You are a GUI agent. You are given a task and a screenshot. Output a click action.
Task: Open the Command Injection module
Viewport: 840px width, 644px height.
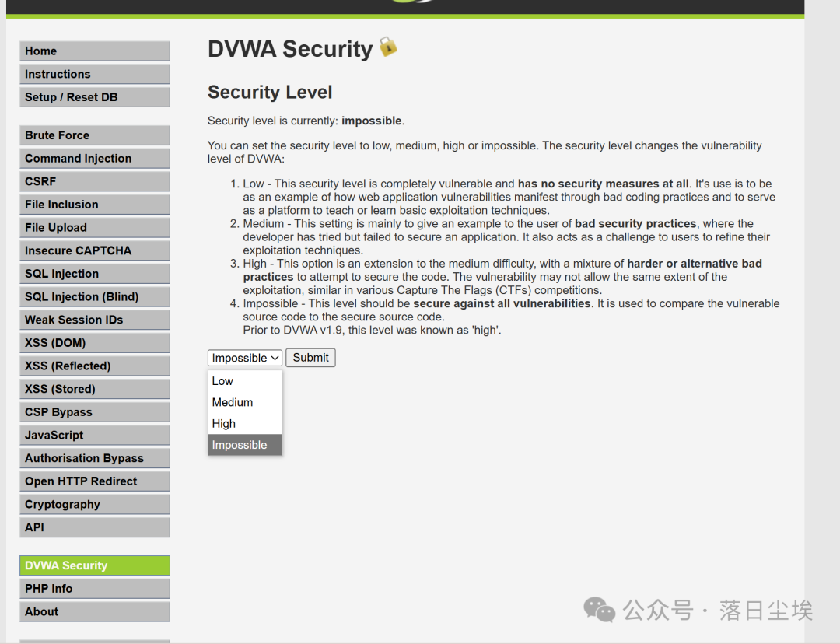point(95,158)
